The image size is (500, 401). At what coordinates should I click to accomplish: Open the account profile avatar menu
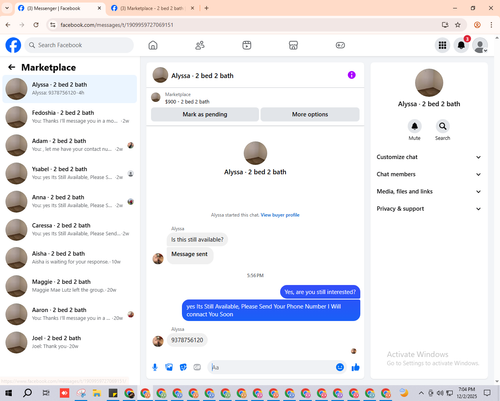480,45
